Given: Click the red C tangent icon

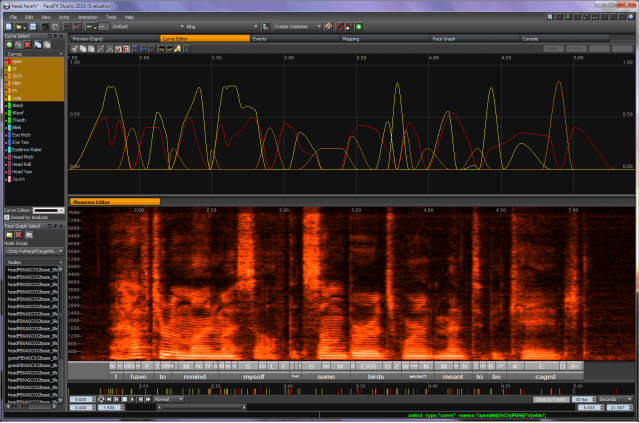Looking at the screenshot, I should [x=126, y=49].
